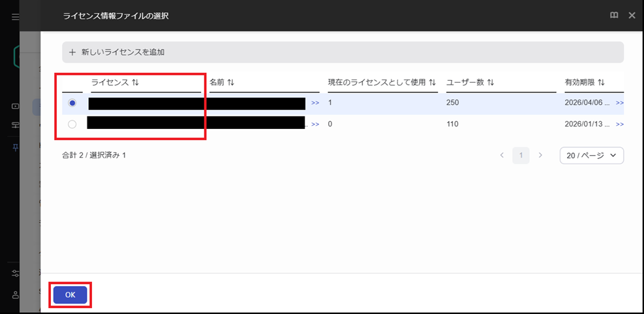Expand name >> in the 250-user row
This screenshot has width=644, height=314.
[315, 104]
